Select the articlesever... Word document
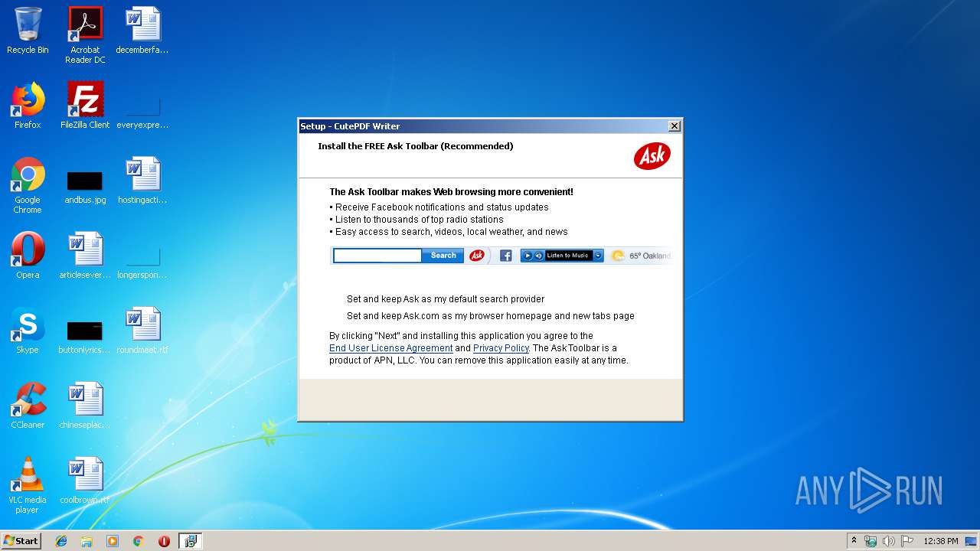 (85, 256)
